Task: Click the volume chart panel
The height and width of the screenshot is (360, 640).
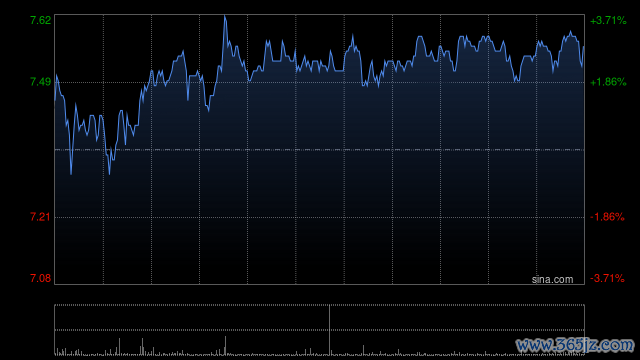Action: click(320, 330)
